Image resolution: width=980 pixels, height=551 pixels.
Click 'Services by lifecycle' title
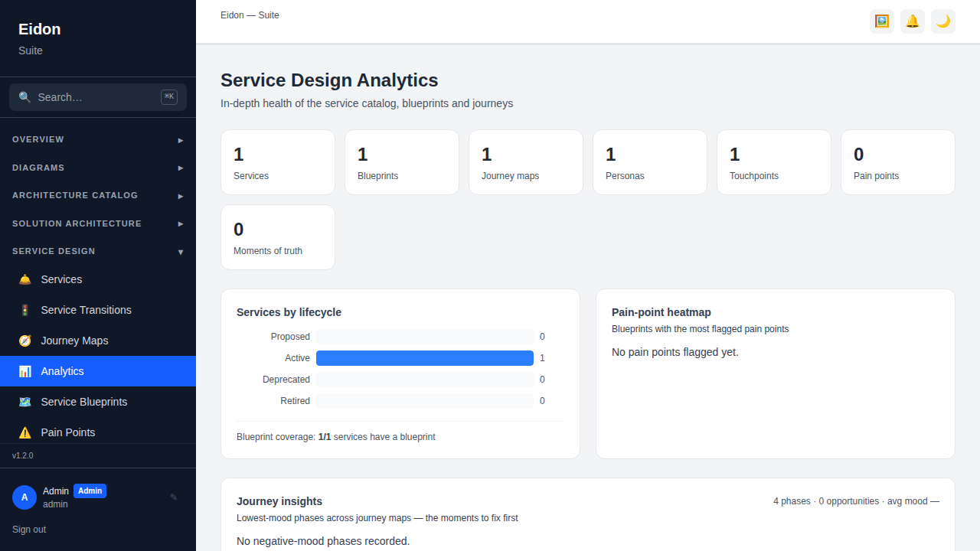click(x=289, y=312)
